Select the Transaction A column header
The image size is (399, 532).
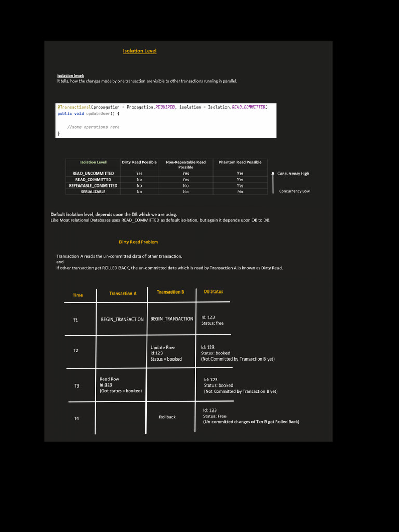pyautogui.click(x=123, y=294)
